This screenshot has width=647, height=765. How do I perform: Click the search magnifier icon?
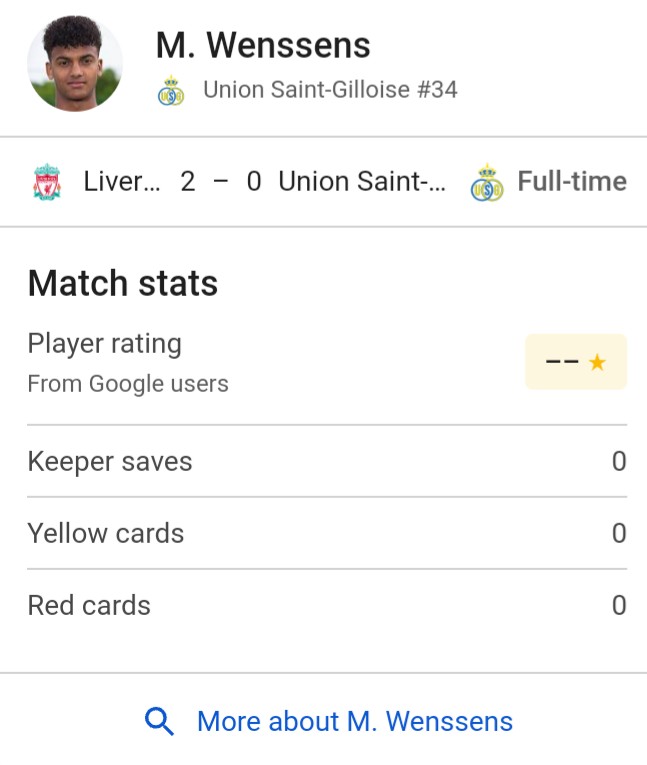(159, 721)
